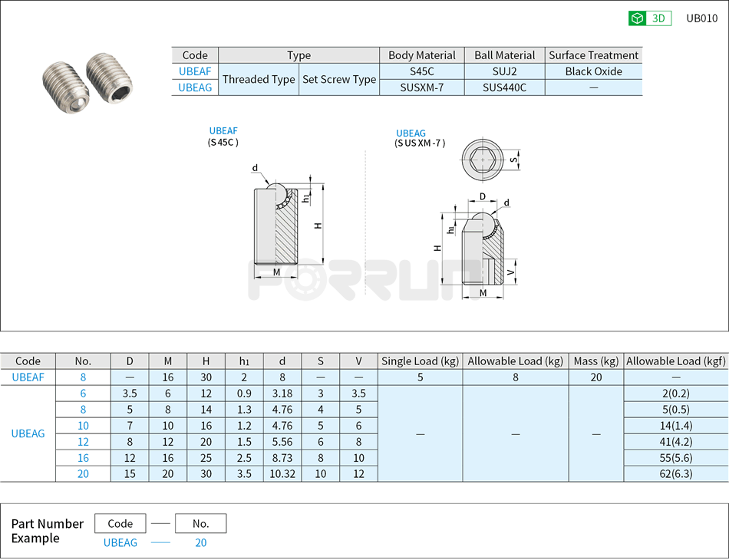Screen dimensions: 729x560
Task: Choose No. 8 in the row with D 5
Action: tap(83, 410)
